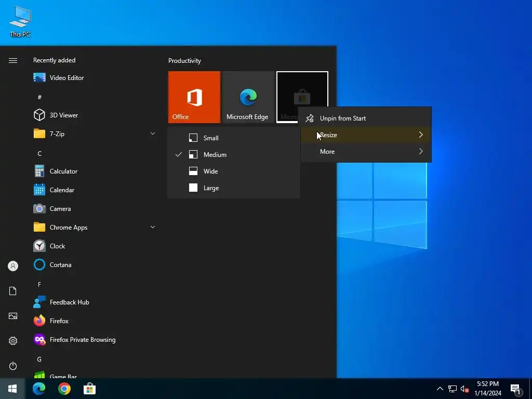The height and width of the screenshot is (399, 532).
Task: Jump via the G letter header
Action: (x=39, y=360)
